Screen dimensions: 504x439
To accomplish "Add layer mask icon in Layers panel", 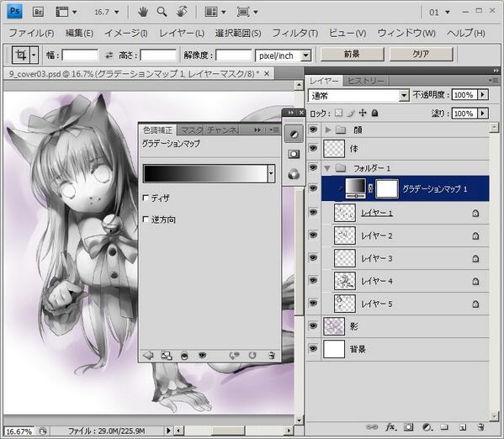I will click(409, 427).
